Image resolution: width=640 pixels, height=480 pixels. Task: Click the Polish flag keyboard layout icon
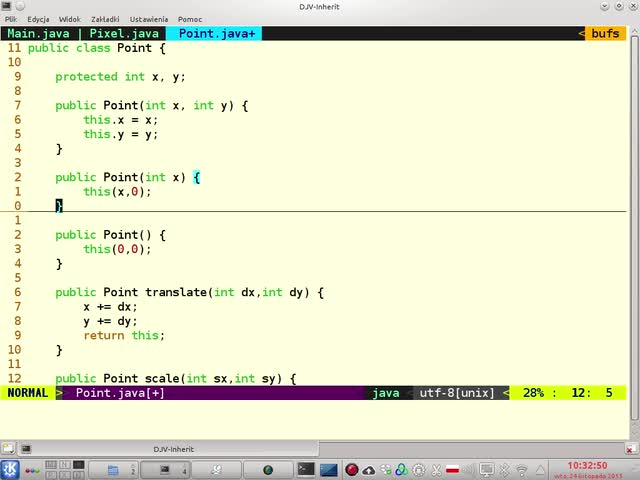click(x=453, y=470)
